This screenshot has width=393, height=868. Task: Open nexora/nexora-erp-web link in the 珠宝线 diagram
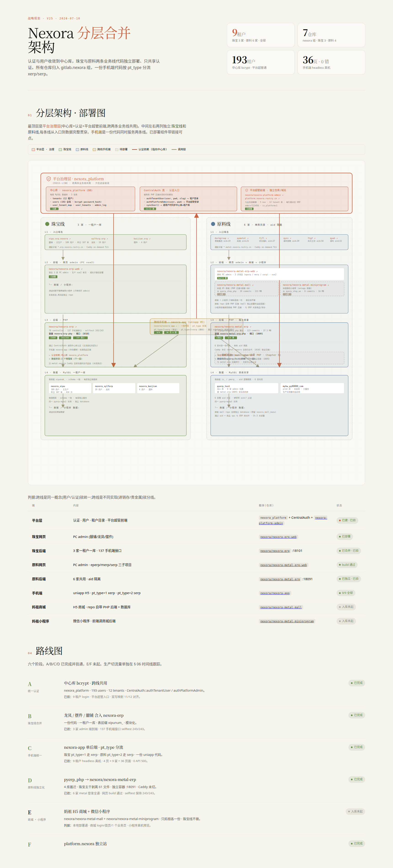coord(65,269)
